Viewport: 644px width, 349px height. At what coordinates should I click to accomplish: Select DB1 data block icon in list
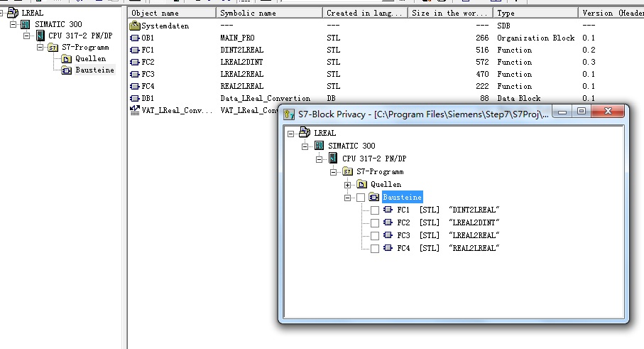[x=135, y=99]
